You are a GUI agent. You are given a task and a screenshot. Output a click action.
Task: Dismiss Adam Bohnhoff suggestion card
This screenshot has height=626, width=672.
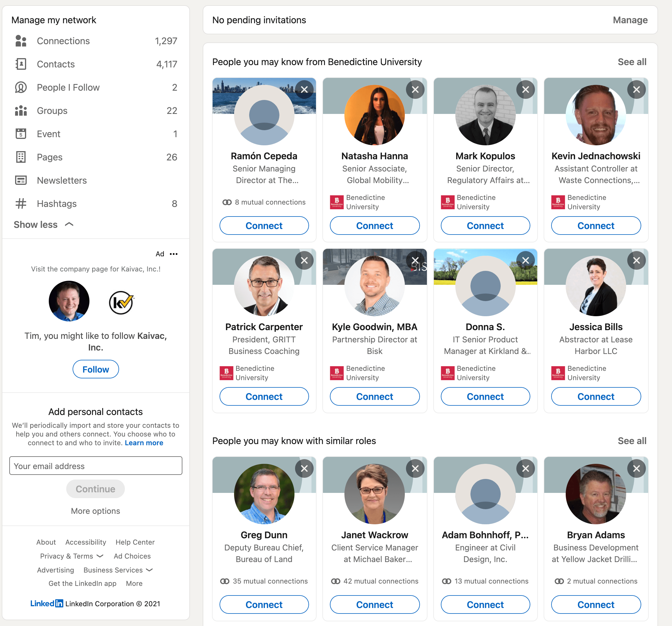(x=526, y=468)
